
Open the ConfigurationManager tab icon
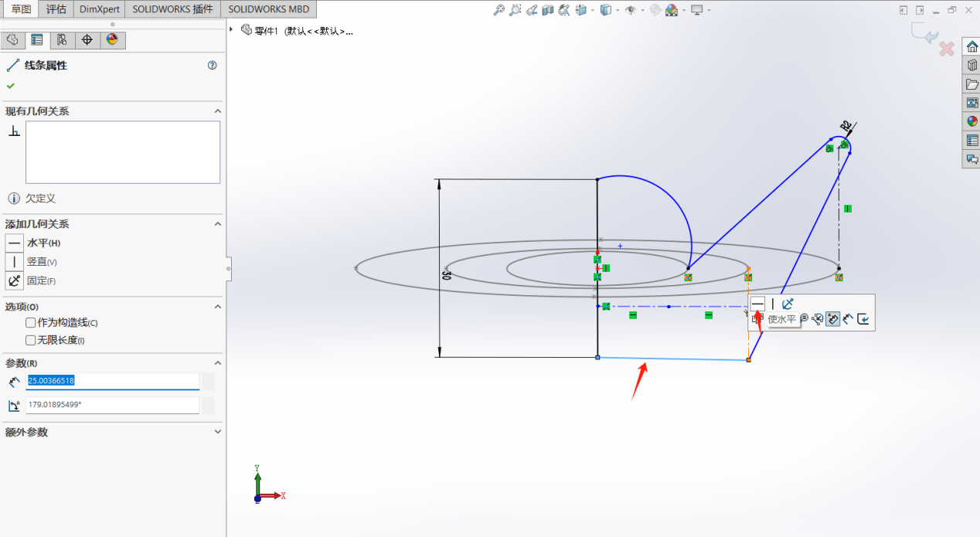click(x=62, y=40)
